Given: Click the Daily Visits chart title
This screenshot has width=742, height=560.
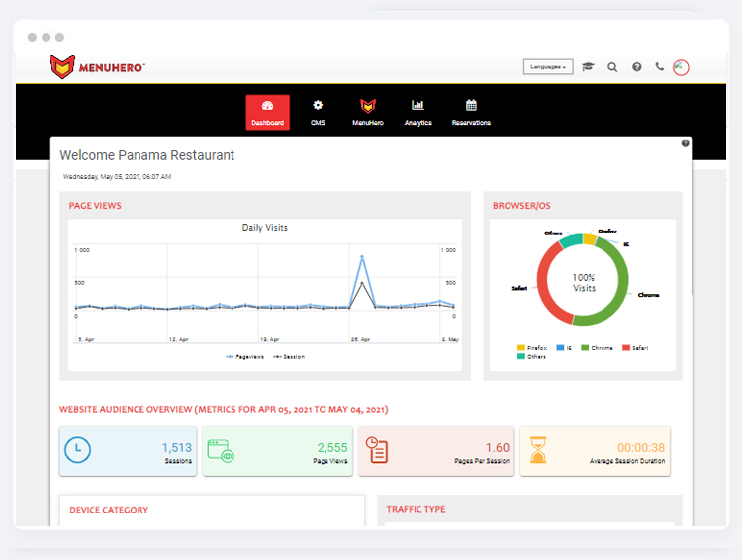Looking at the screenshot, I should [x=265, y=228].
